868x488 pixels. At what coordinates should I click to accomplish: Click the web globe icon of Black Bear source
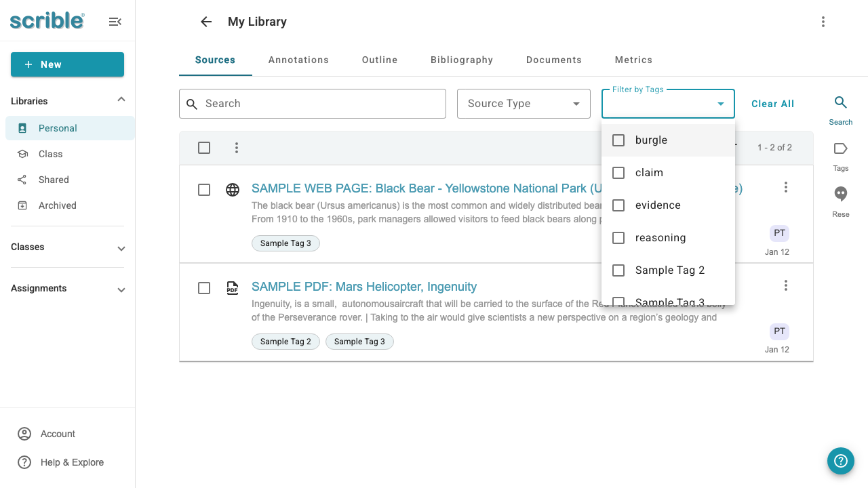[x=233, y=190]
